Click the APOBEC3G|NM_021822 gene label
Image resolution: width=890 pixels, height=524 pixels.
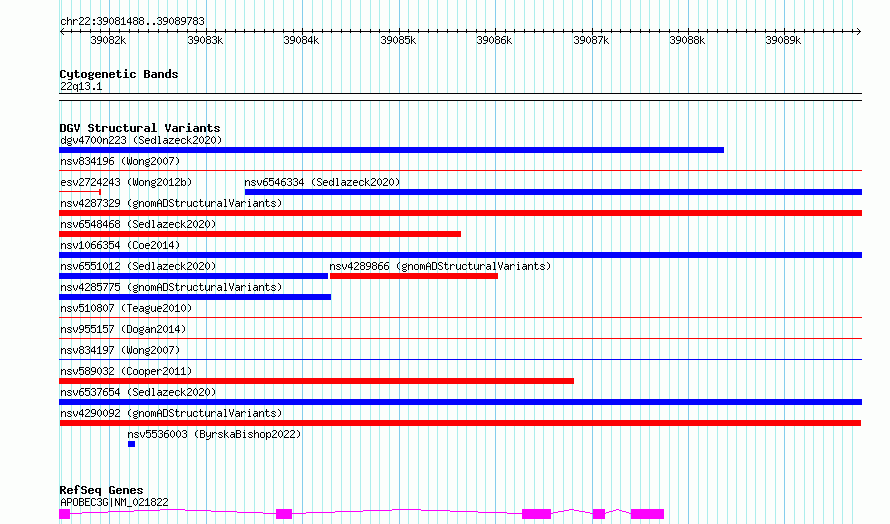114,502
